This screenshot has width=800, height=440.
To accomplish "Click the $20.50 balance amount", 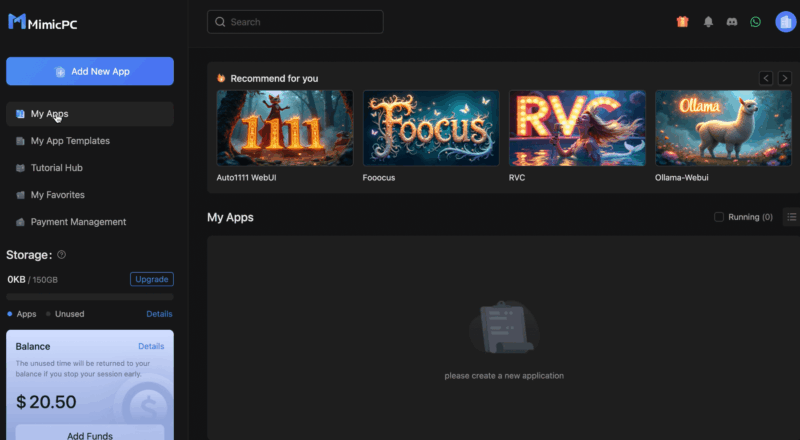I will click(x=46, y=402).
